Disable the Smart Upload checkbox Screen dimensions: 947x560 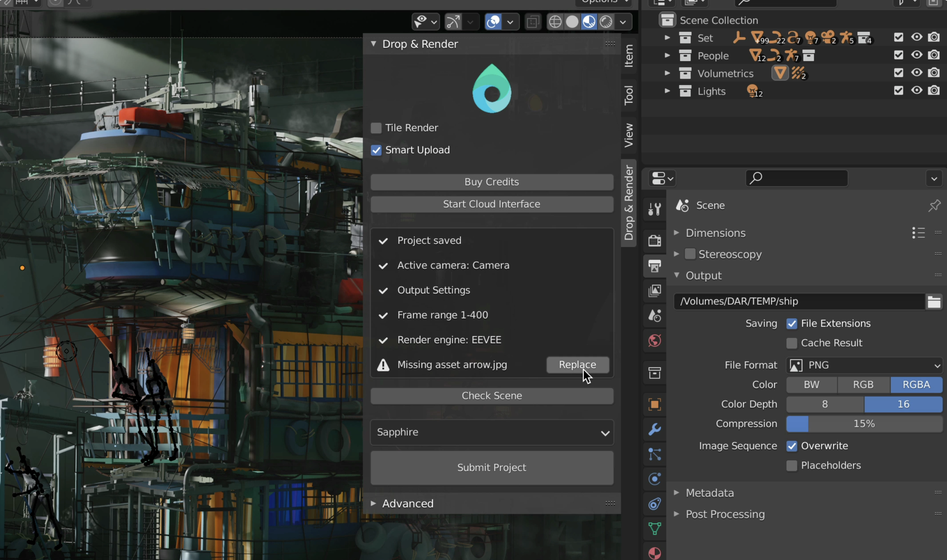coord(376,150)
